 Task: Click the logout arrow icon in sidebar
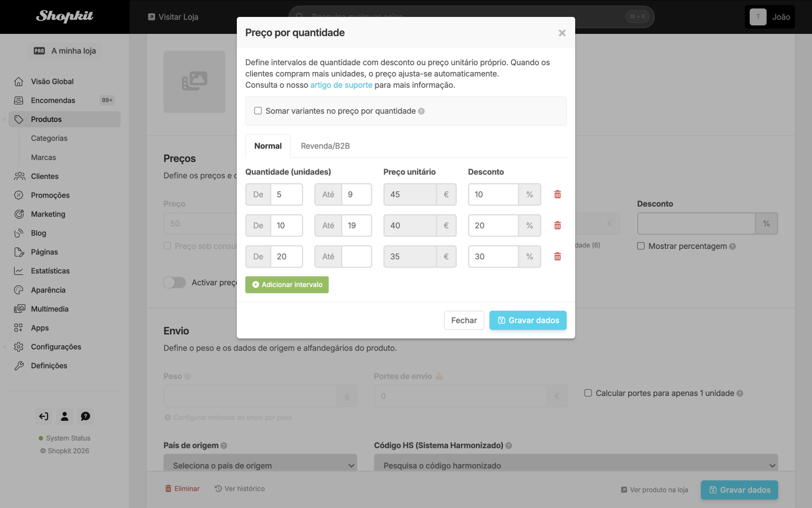click(x=44, y=417)
